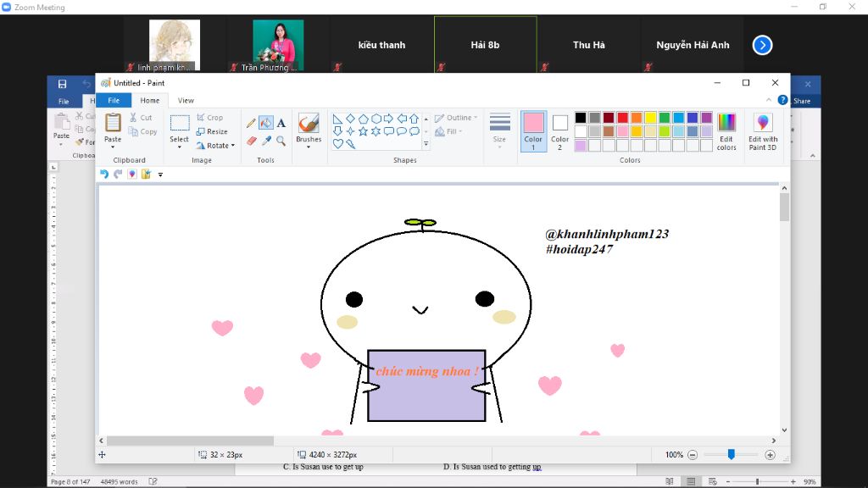Click the Undo arrow in quick access toolbar
Image resolution: width=868 pixels, height=488 pixels.
[x=103, y=175]
